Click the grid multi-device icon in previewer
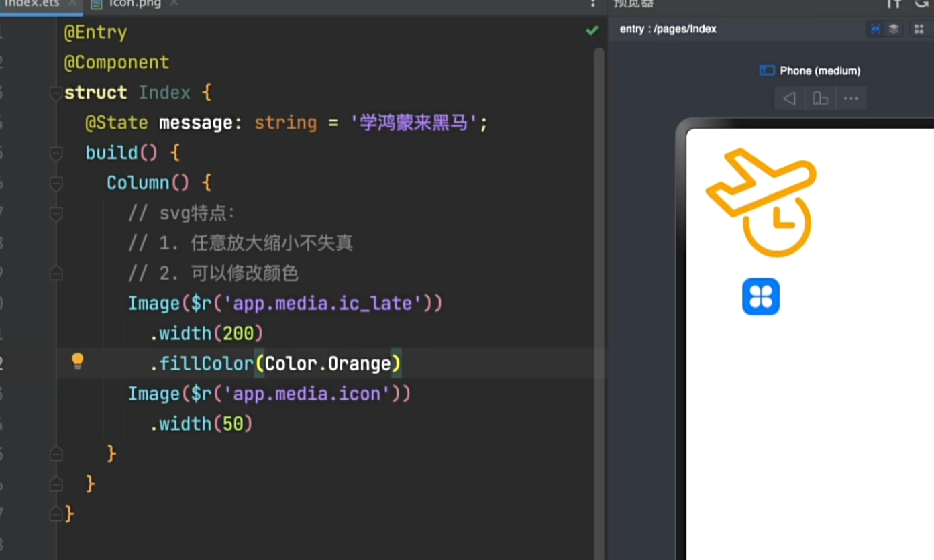 click(919, 29)
